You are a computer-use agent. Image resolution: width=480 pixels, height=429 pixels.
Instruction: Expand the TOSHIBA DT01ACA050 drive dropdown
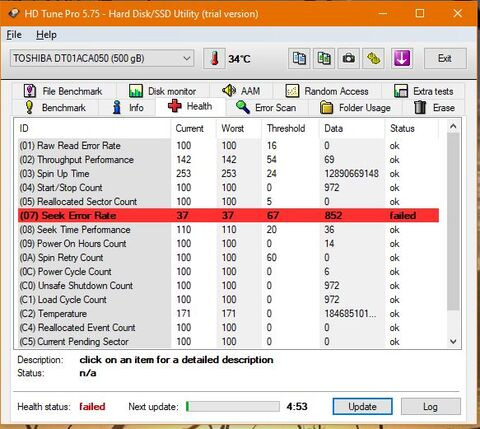102,59
